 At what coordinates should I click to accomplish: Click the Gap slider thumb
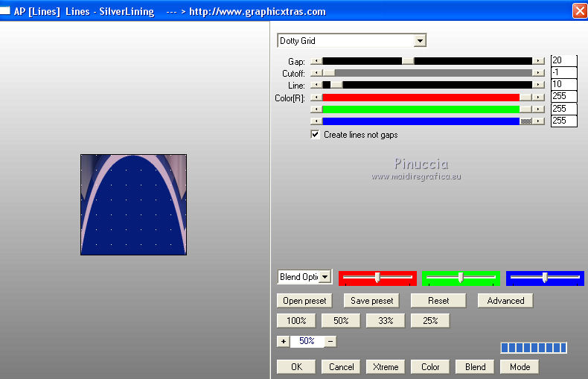coord(408,61)
